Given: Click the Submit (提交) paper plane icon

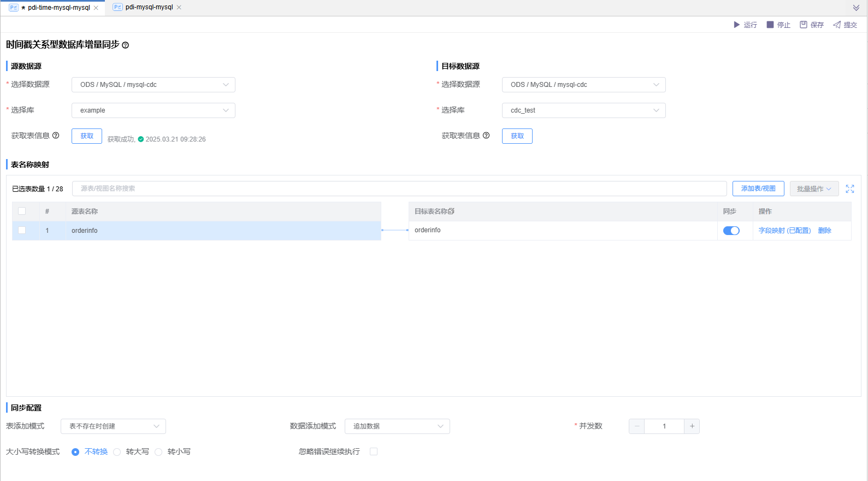Looking at the screenshot, I should (x=837, y=25).
